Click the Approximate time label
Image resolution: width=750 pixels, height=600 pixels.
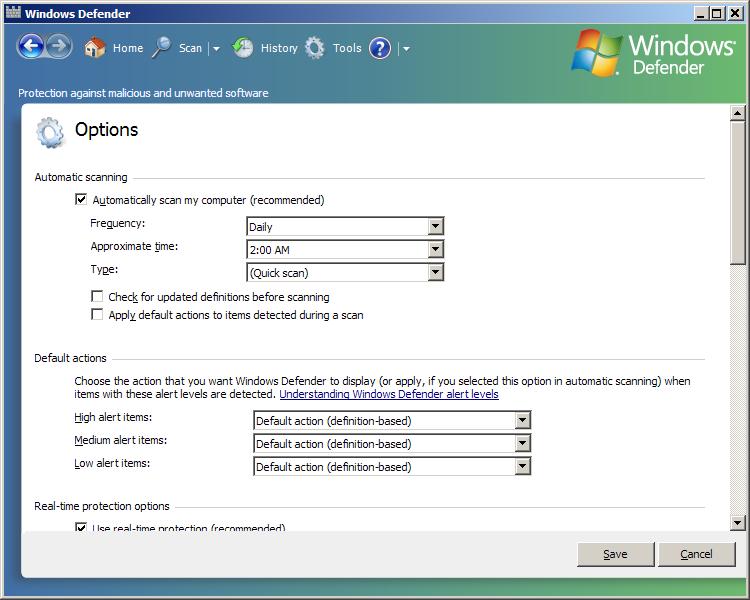point(134,246)
